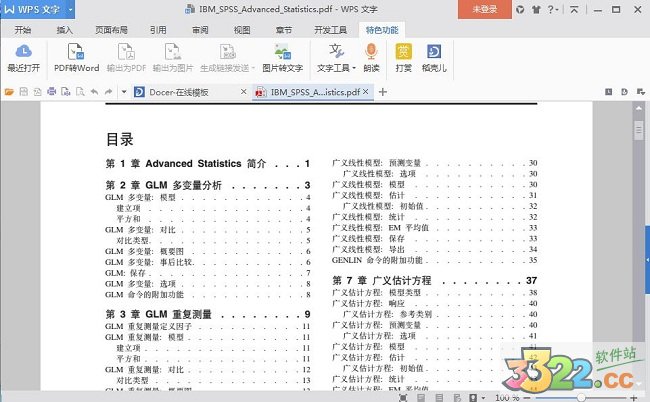Screen dimensions: 650x402
Task: Click the '第 2 章 GLM 多变量分析' heading
Action: (164, 185)
